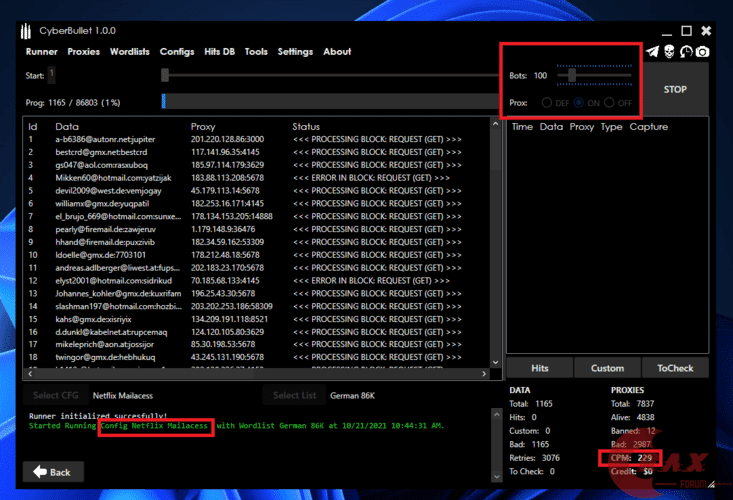Image resolution: width=733 pixels, height=500 pixels.
Task: Click the 'Total: 7837' proxies statistic
Action: tap(632, 404)
